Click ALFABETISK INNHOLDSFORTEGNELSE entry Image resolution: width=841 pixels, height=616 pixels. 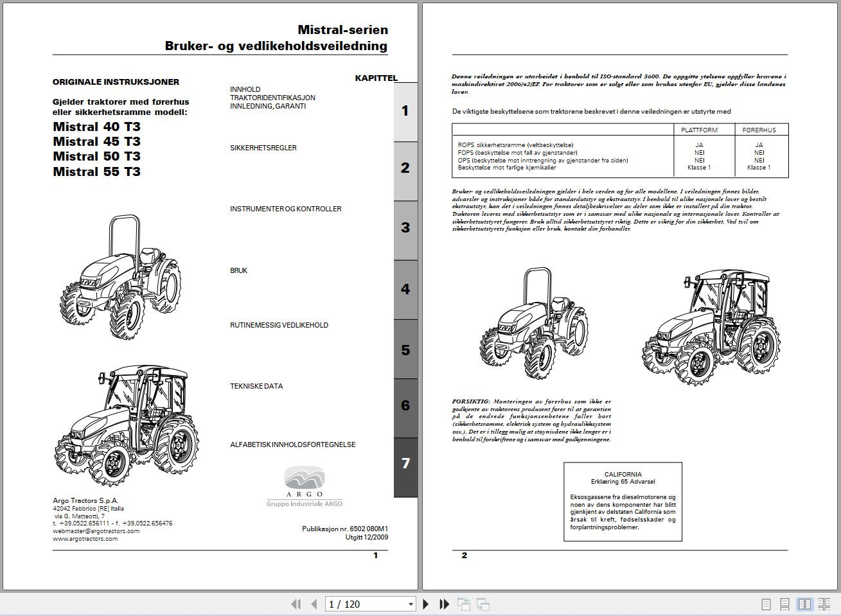[293, 444]
